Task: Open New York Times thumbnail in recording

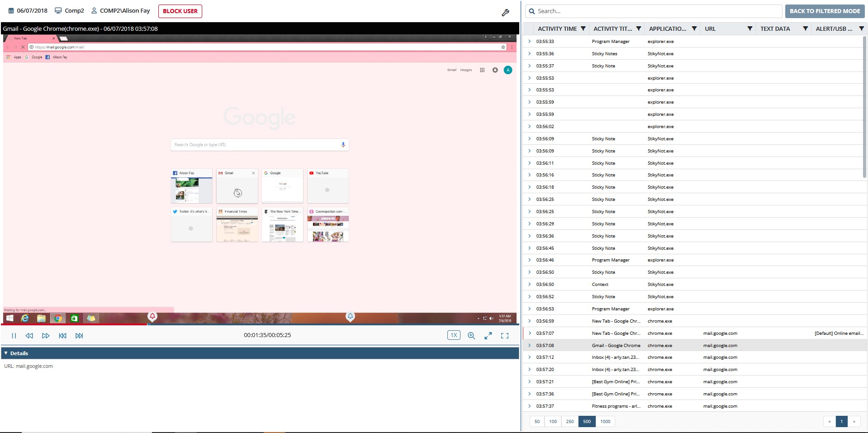Action: pyautogui.click(x=282, y=224)
